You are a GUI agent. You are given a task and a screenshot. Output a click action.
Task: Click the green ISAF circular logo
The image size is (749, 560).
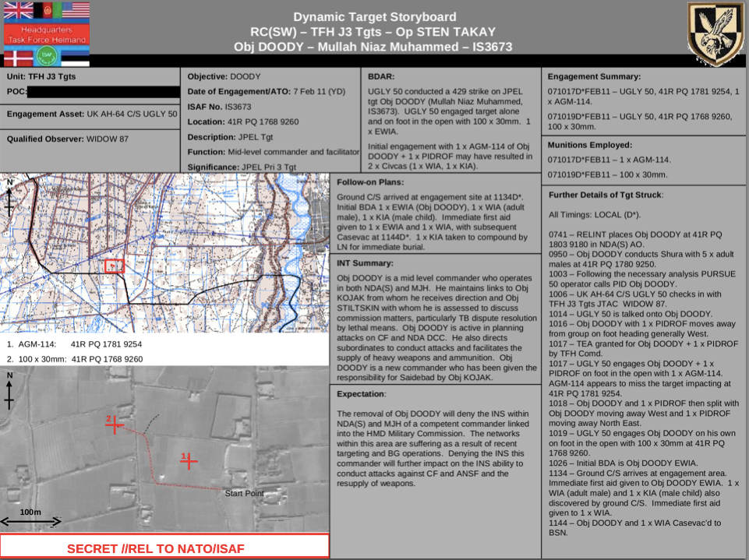click(48, 55)
